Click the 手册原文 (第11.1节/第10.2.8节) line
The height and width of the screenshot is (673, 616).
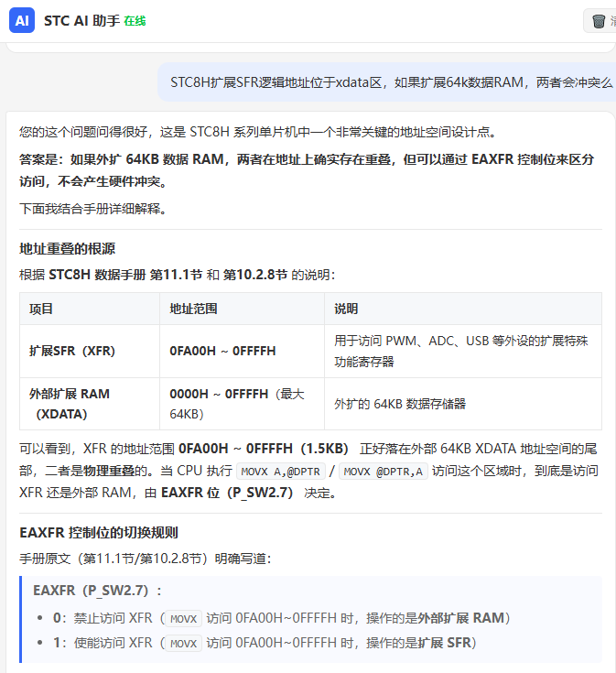pos(146,559)
